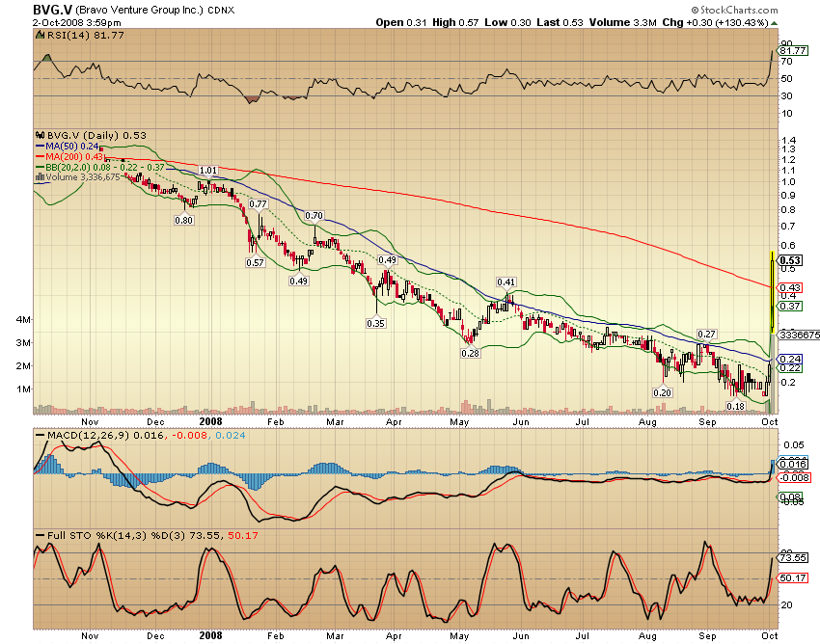This screenshot has width=820, height=644.
Task: Click the 0.57 price low annotation
Action: 255,262
